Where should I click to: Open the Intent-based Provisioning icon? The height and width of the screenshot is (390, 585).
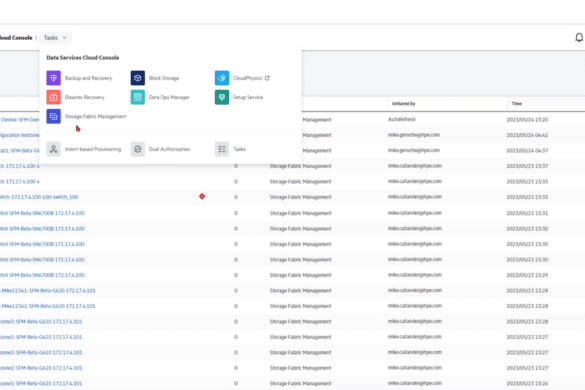click(53, 149)
